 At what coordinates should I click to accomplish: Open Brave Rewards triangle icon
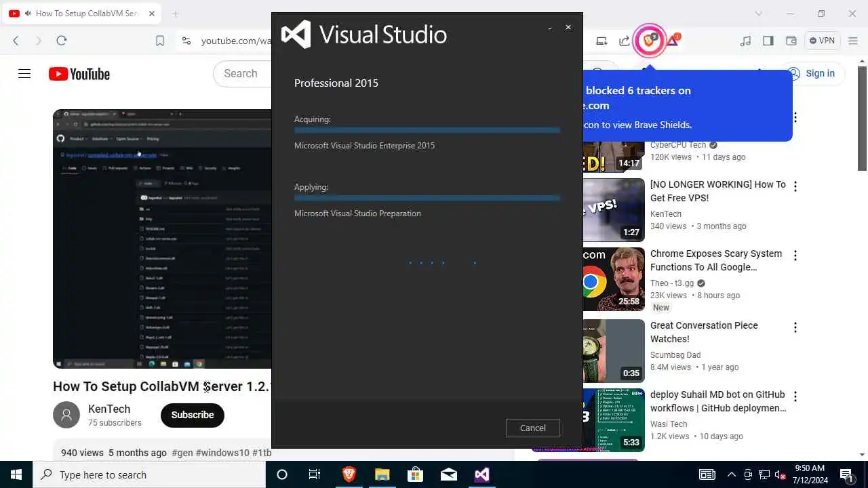[673, 41]
